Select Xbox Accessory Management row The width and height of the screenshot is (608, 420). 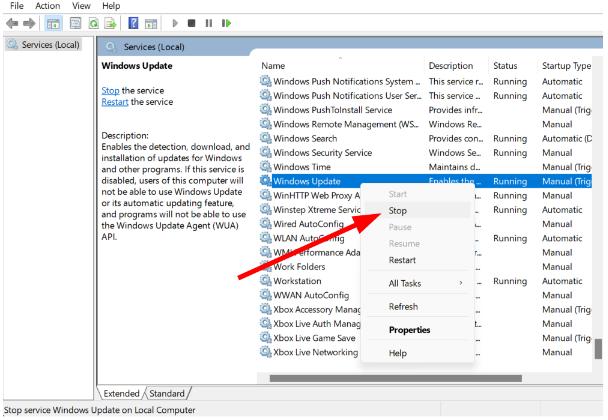pyautogui.click(x=425, y=309)
